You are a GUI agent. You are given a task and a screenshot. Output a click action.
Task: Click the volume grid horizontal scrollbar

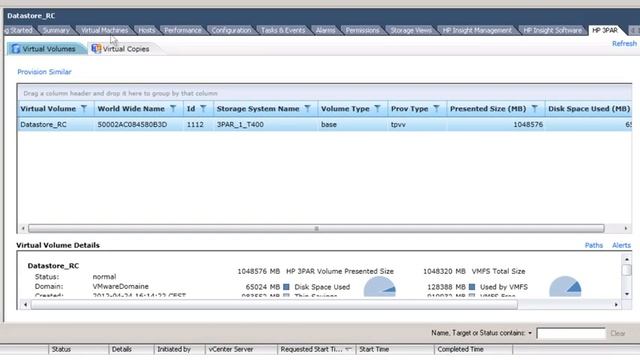[x=316, y=229]
